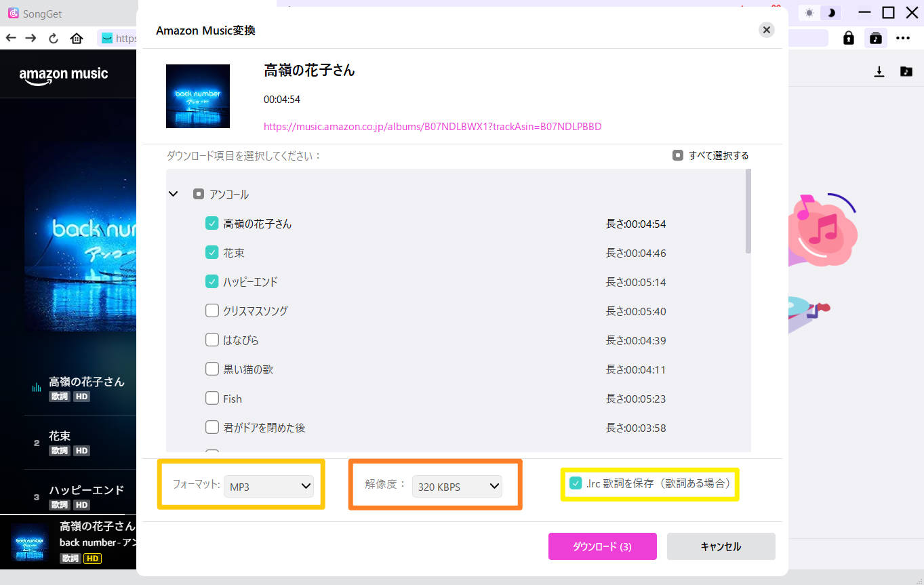Screen dimensions: 924x585
Task: Click the lock icon in the toolbar
Action: 848,38
